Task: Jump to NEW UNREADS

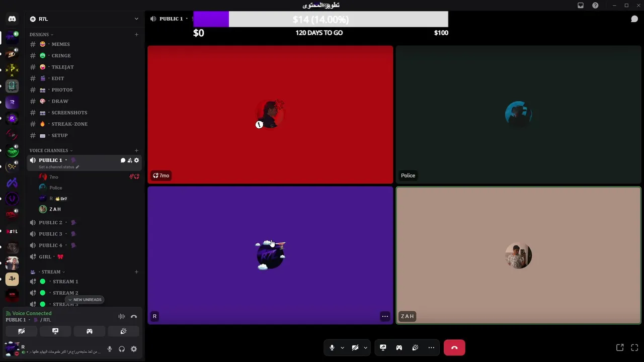Action: coord(85,300)
